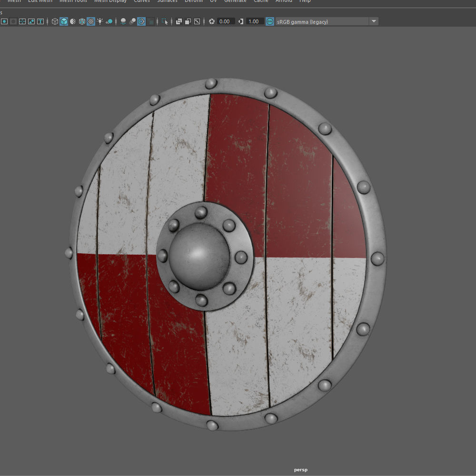Toggle Use All Lights bulb icon
The image size is (476, 476).
click(100, 21)
